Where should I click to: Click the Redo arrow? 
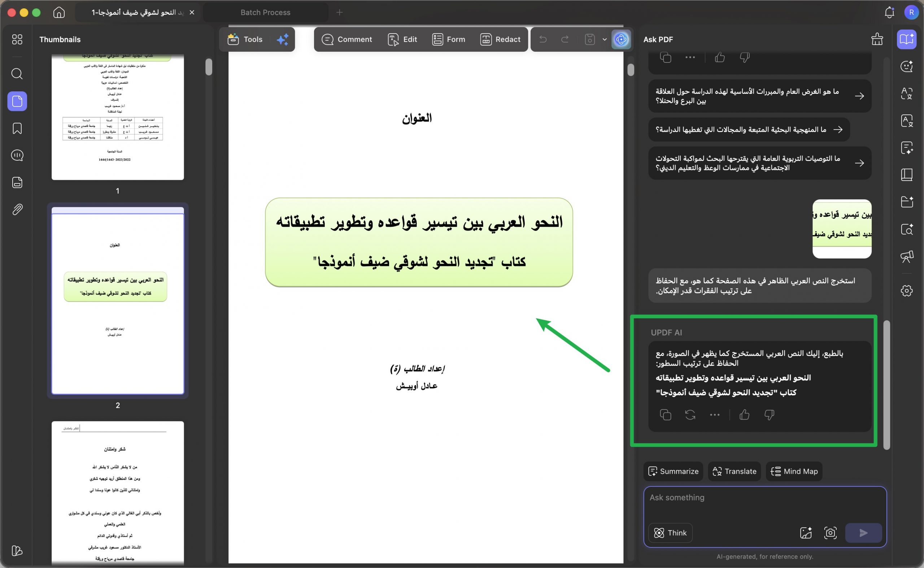pyautogui.click(x=565, y=39)
